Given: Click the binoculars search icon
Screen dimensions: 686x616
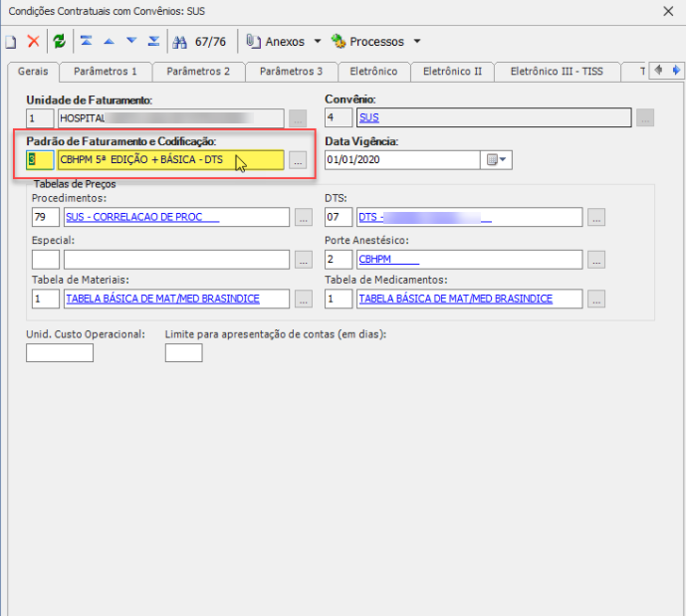Looking at the screenshot, I should point(180,42).
